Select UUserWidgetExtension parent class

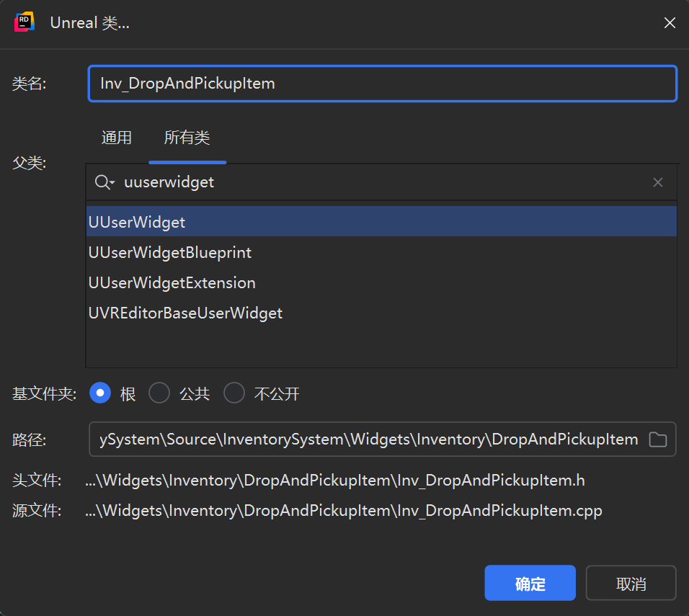(x=172, y=282)
